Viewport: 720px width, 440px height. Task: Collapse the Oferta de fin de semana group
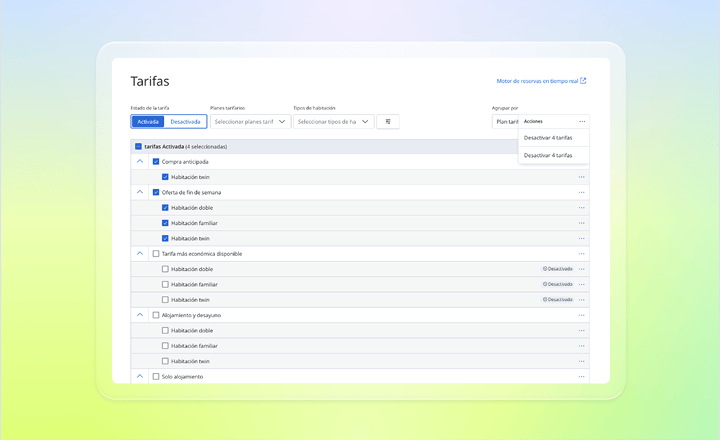pos(140,192)
